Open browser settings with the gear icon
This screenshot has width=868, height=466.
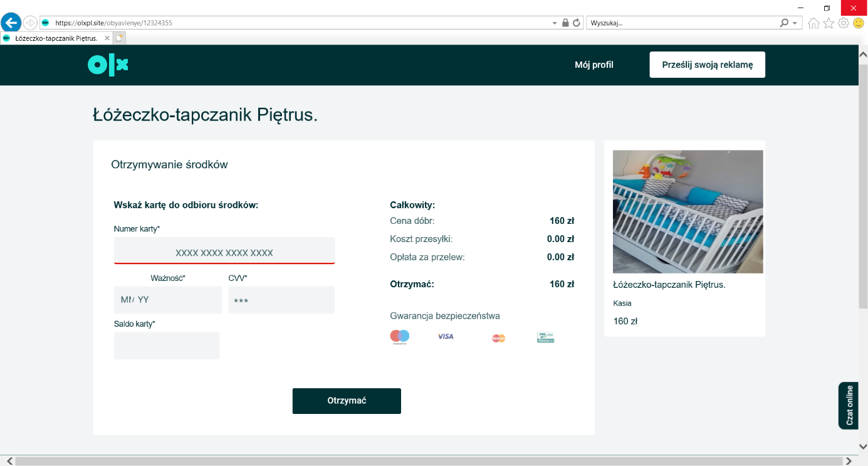click(x=843, y=22)
